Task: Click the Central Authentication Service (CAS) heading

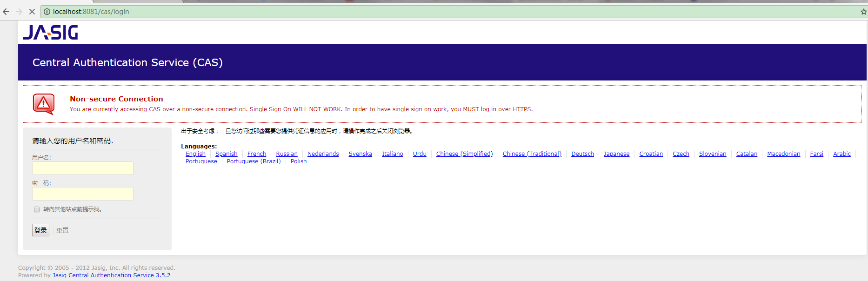Action: click(127, 62)
